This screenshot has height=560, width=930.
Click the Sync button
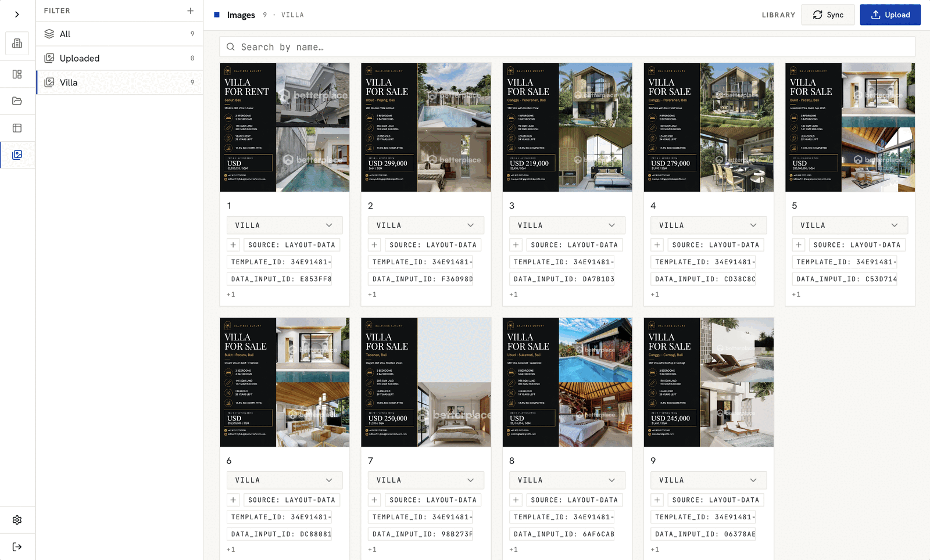(x=828, y=15)
